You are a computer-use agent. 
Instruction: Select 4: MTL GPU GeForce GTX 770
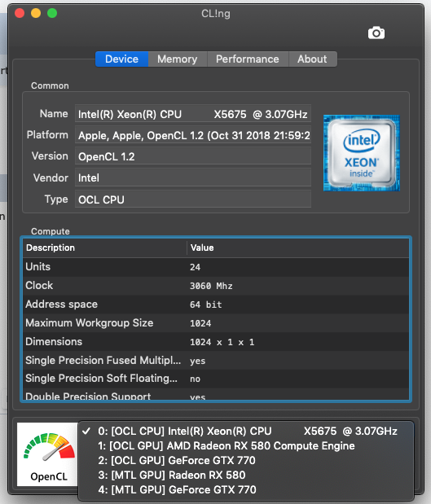click(x=246, y=489)
